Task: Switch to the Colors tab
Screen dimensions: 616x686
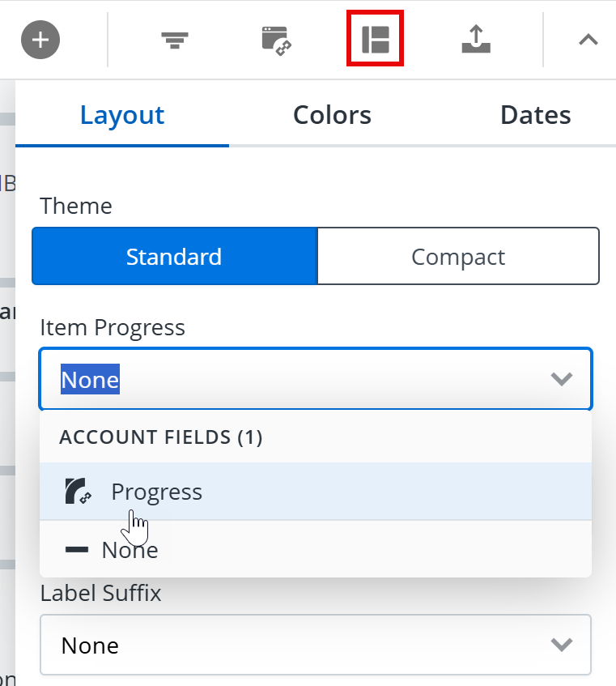Action: (332, 114)
